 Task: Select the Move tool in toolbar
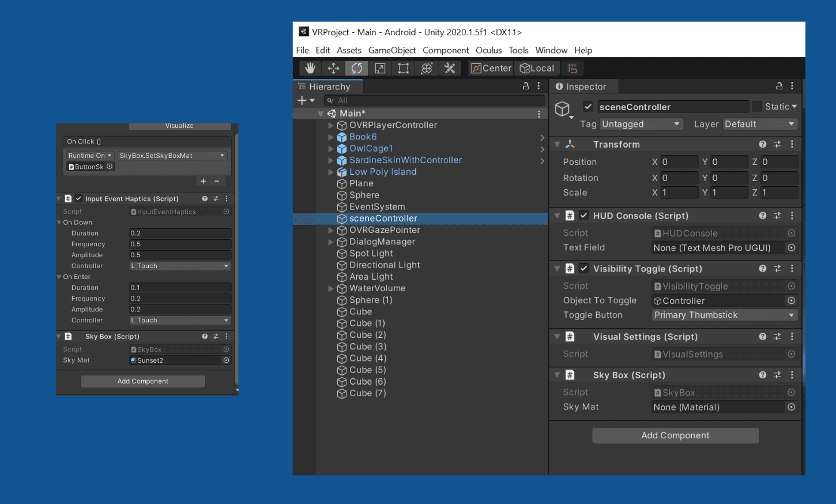[333, 68]
